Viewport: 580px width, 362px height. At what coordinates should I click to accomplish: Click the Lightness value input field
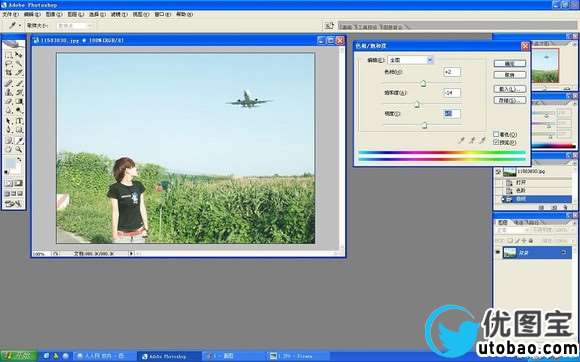pyautogui.click(x=452, y=114)
